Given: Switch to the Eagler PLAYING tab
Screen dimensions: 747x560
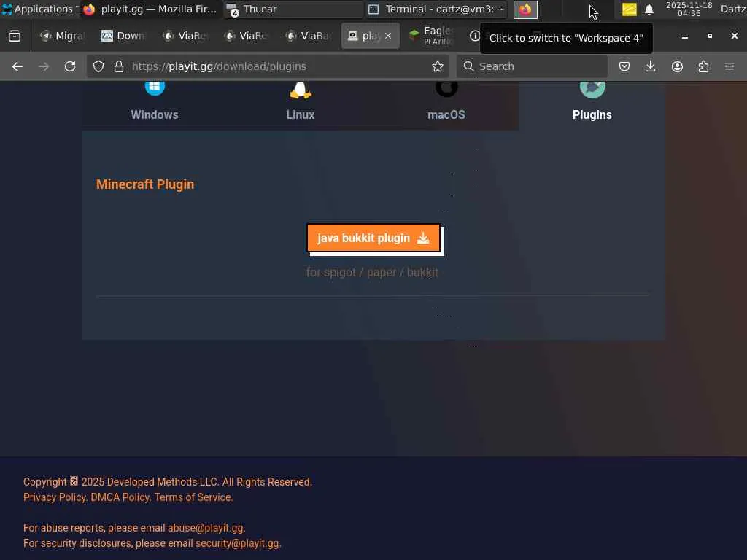Looking at the screenshot, I should (432, 36).
